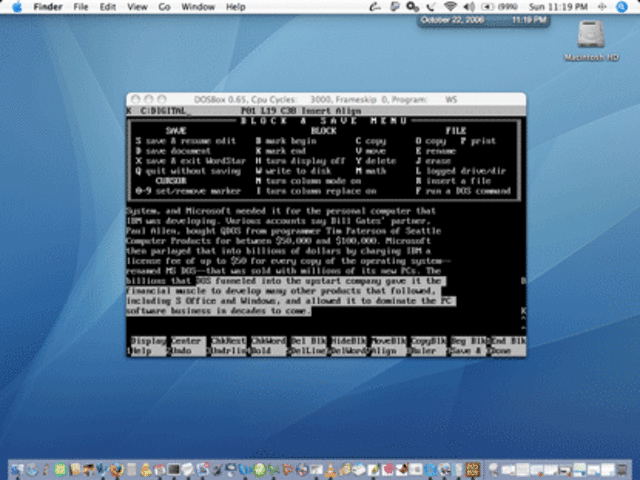Click the phone handset menu bar icon
Screen dimensions: 640x480
click(431, 7)
